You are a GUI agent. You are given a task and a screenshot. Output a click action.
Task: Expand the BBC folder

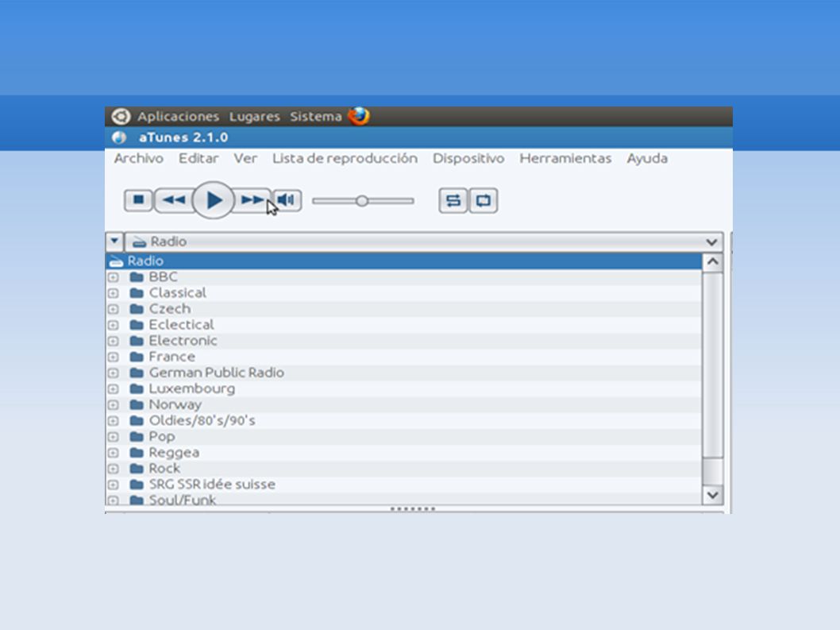pyautogui.click(x=113, y=278)
